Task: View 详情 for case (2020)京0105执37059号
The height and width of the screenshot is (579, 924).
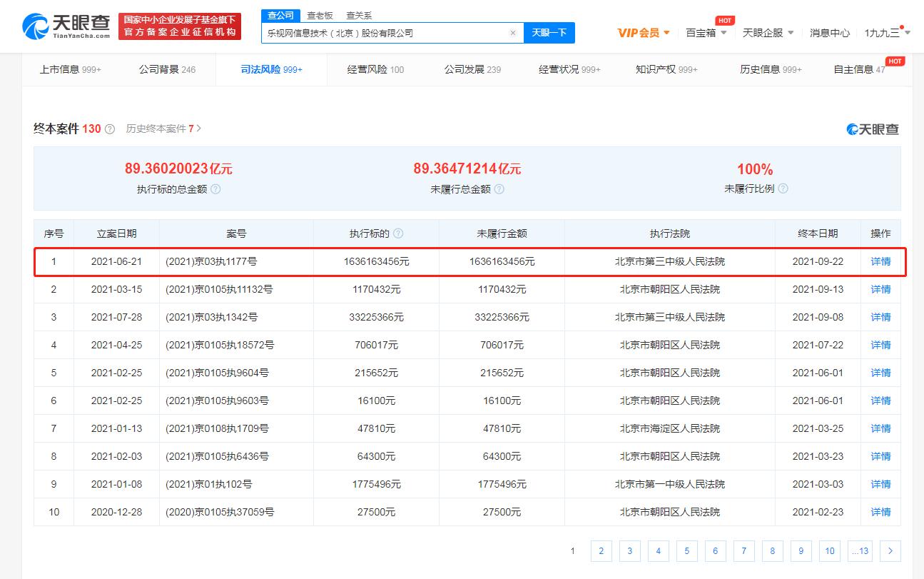Action: point(880,512)
